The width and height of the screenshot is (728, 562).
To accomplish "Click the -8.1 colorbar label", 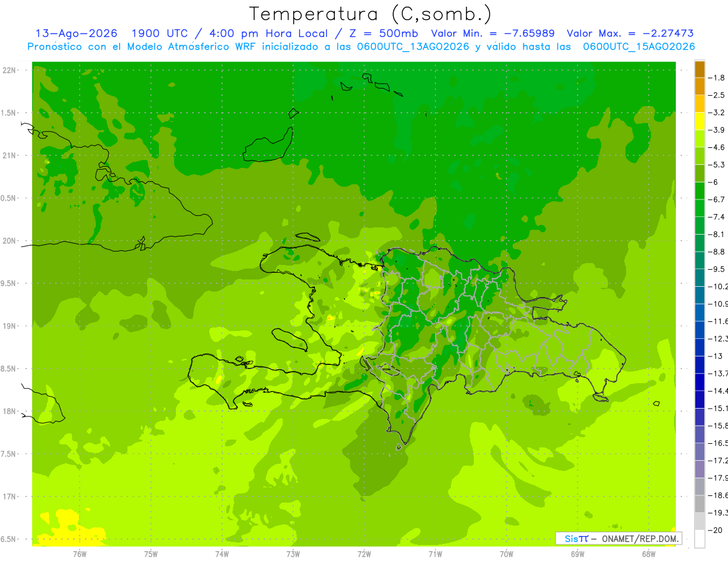I will point(718,234).
